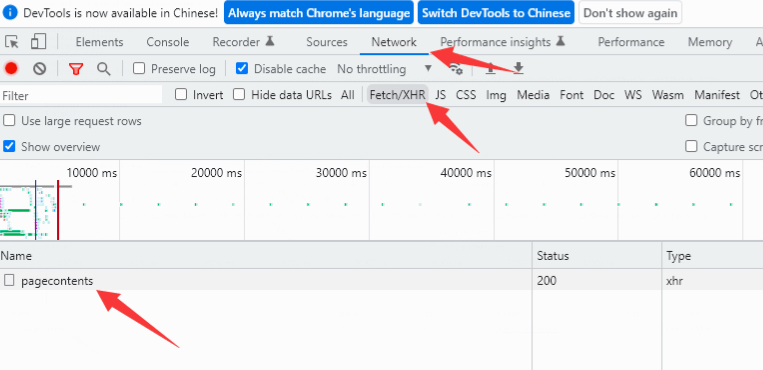The width and height of the screenshot is (763, 370).
Task: Tick the Capture screenshots checkbox
Action: coord(691,146)
